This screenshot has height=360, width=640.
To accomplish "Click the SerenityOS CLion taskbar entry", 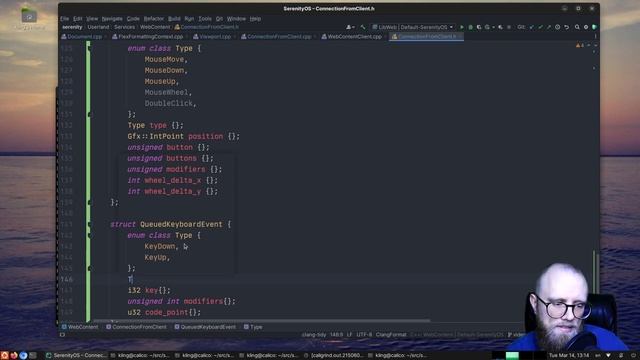I will (x=76, y=356).
